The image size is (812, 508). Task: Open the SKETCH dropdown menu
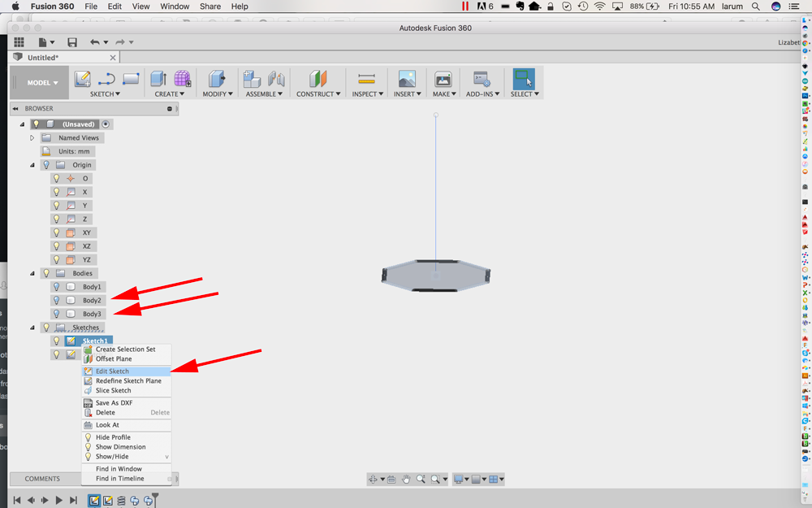(105, 93)
